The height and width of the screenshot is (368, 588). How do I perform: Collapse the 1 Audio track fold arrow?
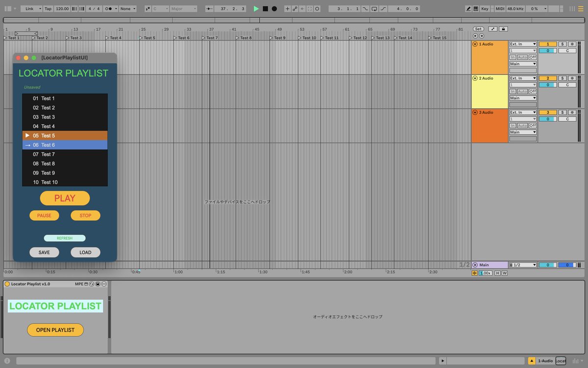click(475, 44)
